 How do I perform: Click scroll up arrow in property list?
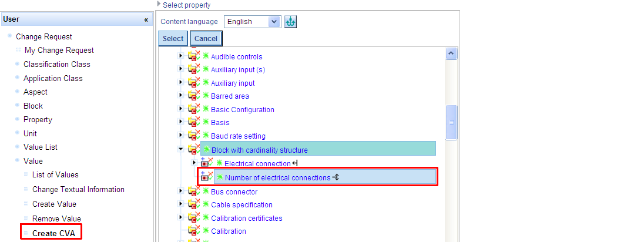[451, 53]
